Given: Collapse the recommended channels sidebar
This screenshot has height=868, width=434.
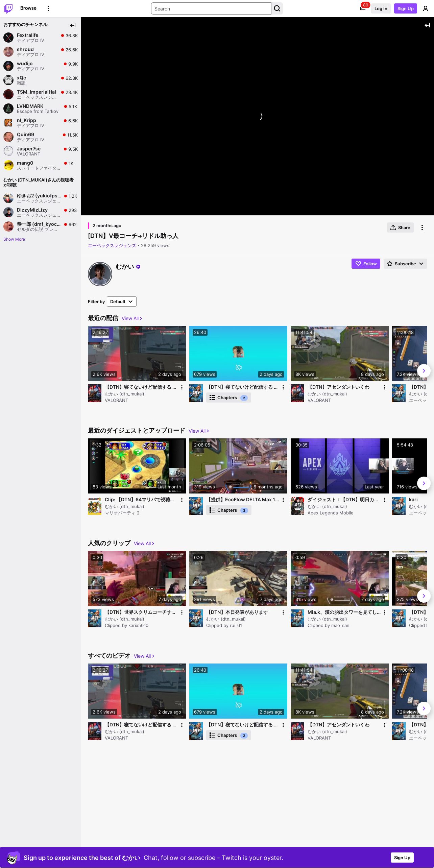Looking at the screenshot, I should tap(73, 25).
